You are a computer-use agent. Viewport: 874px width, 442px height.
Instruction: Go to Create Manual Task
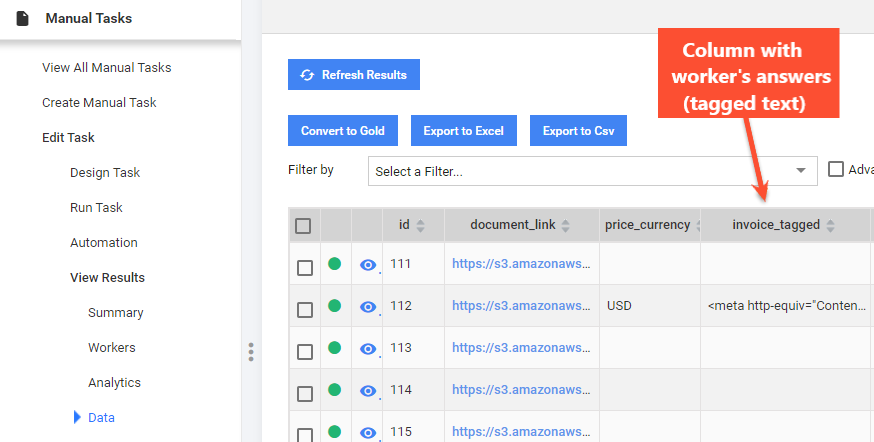[99, 103]
